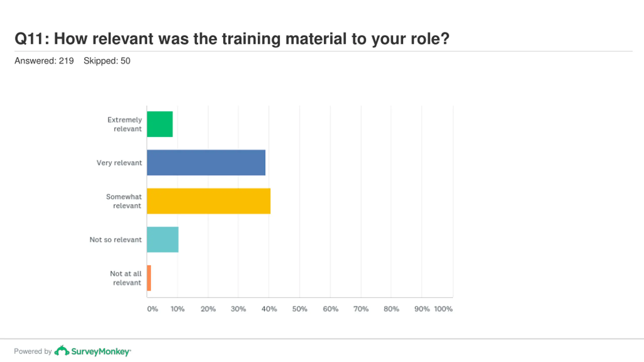The height and width of the screenshot is (362, 644).
Task: Click the Answered: 219 count
Action: pyautogui.click(x=44, y=61)
